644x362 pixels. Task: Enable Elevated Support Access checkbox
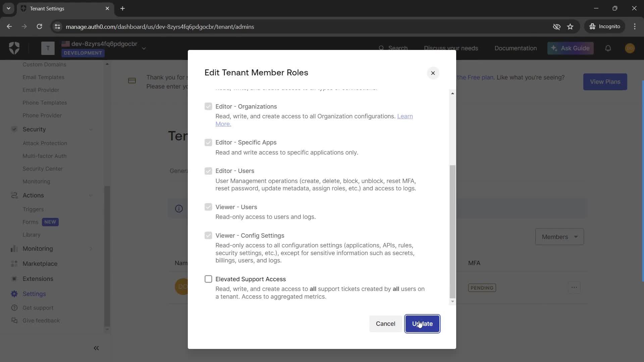point(208,279)
